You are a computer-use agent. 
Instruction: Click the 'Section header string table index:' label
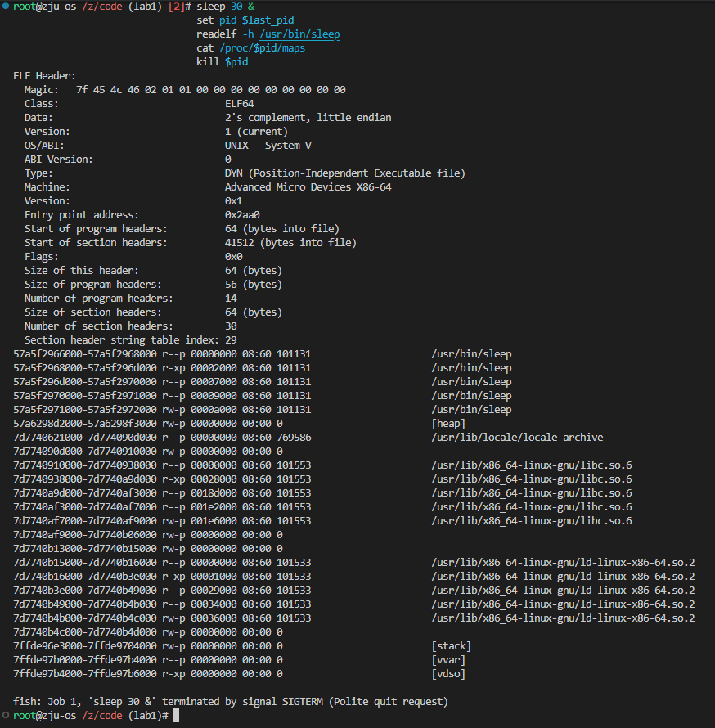122,339
